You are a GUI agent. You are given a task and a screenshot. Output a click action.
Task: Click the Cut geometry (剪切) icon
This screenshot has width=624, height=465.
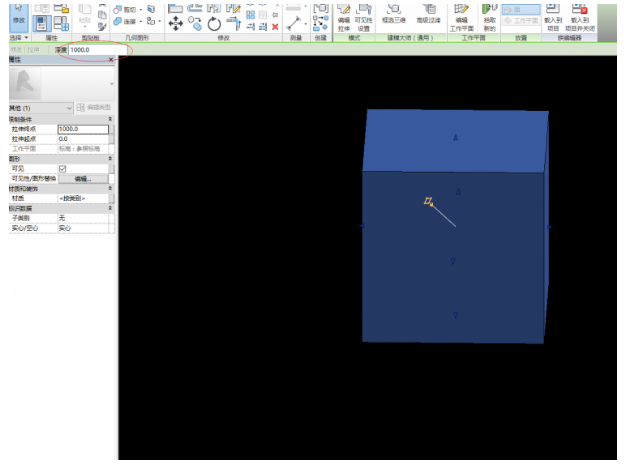[118, 9]
